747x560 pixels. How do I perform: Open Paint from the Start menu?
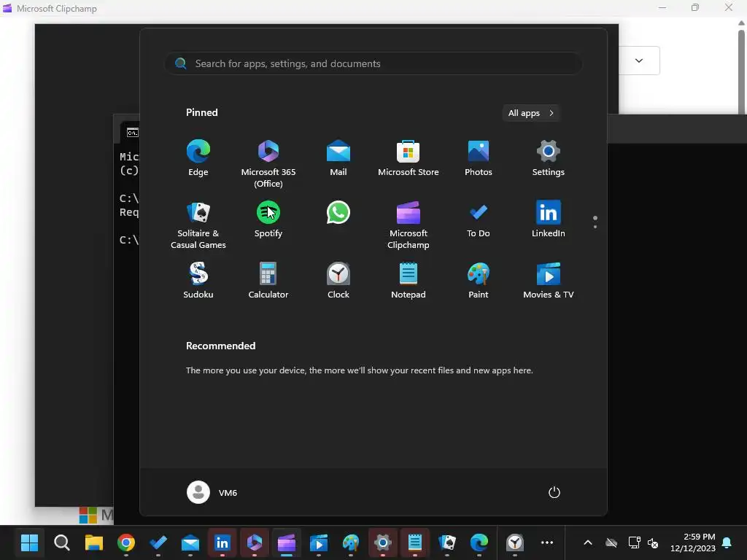tap(479, 281)
